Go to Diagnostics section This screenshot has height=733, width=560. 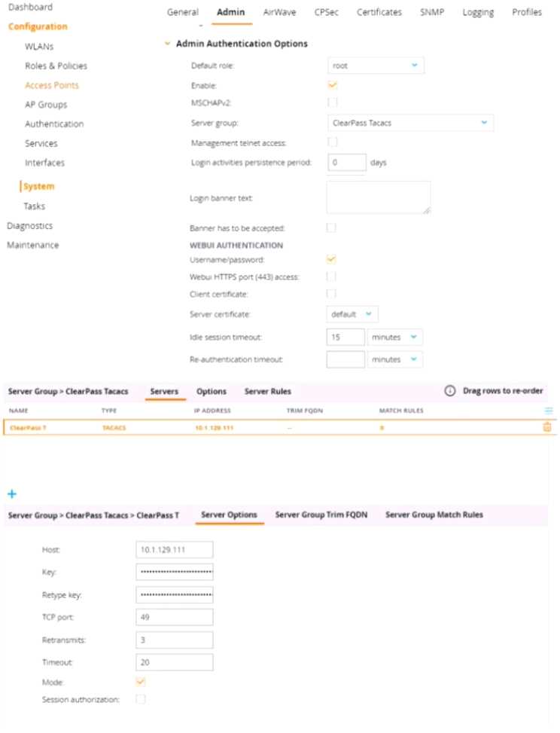tap(29, 225)
